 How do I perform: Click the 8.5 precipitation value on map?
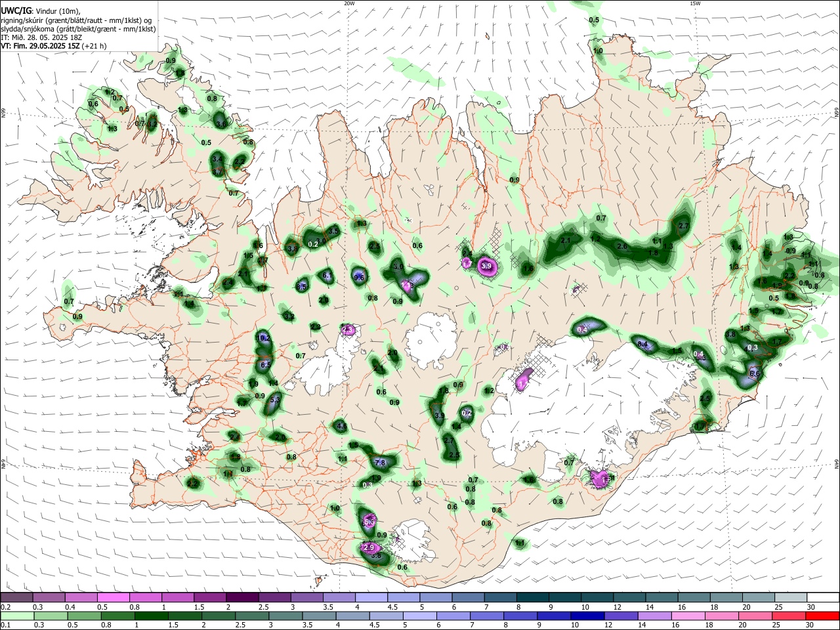click(302, 287)
